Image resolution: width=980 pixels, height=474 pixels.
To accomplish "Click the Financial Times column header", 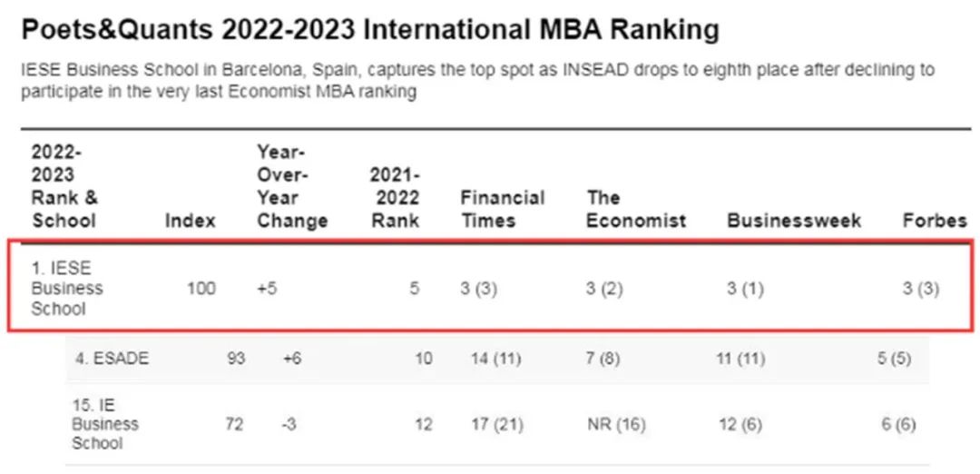I will click(503, 209).
